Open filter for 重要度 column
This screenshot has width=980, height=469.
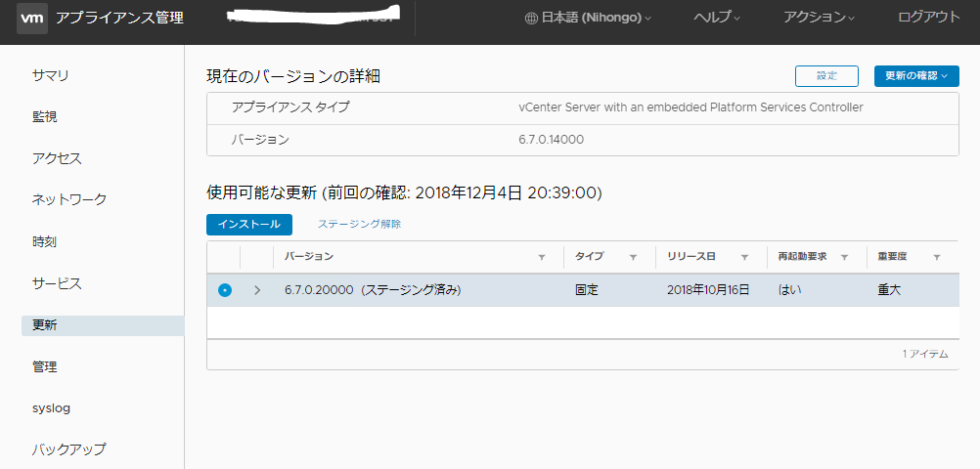(x=937, y=257)
